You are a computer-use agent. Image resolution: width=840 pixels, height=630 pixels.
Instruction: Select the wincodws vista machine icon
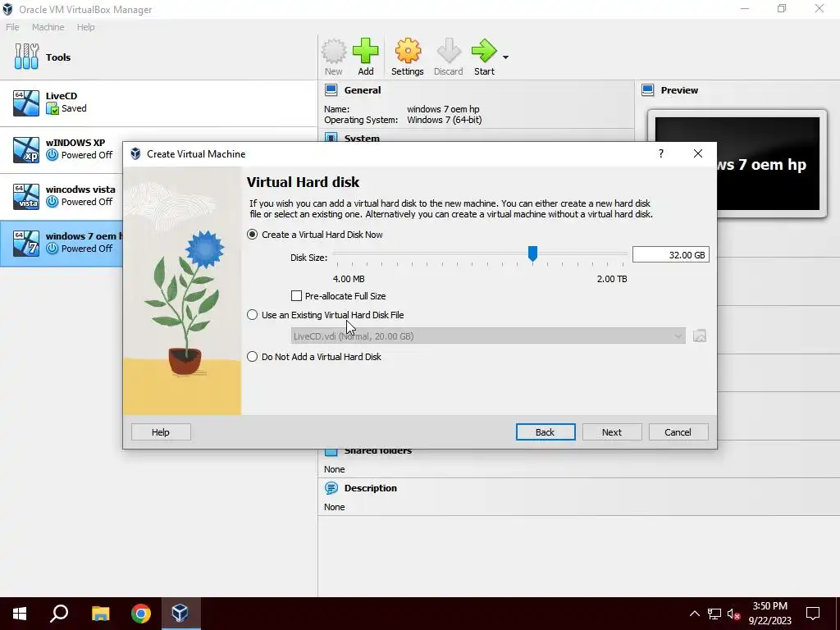click(26, 197)
